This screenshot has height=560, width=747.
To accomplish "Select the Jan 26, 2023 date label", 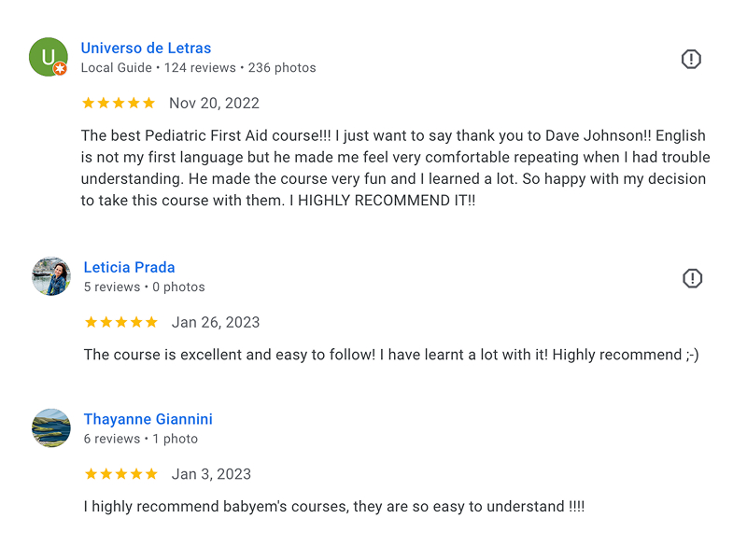I will [x=216, y=322].
